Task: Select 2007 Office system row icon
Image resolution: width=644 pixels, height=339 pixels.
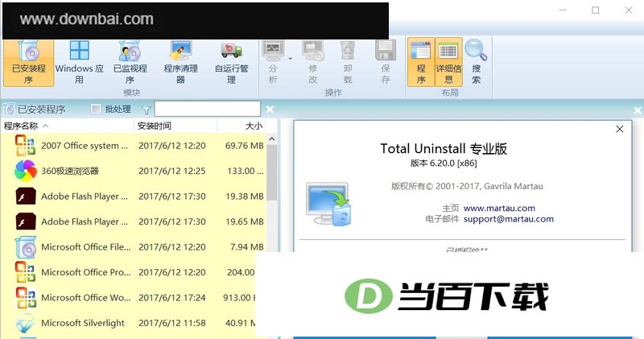Action: point(26,146)
